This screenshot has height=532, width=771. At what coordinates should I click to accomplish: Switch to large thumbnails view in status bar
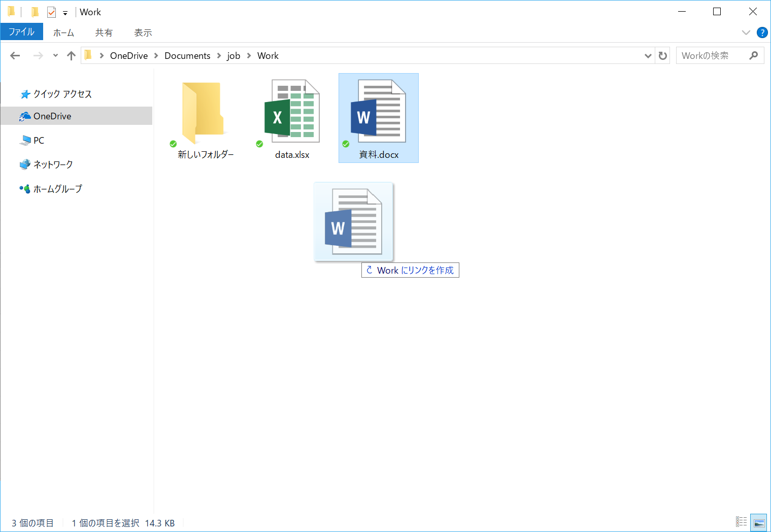[x=758, y=522]
